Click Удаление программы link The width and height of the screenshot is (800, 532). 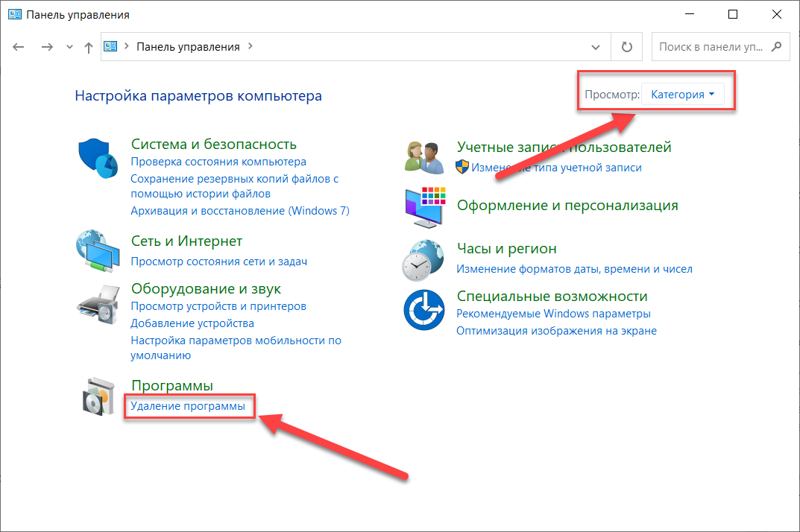pos(188,406)
